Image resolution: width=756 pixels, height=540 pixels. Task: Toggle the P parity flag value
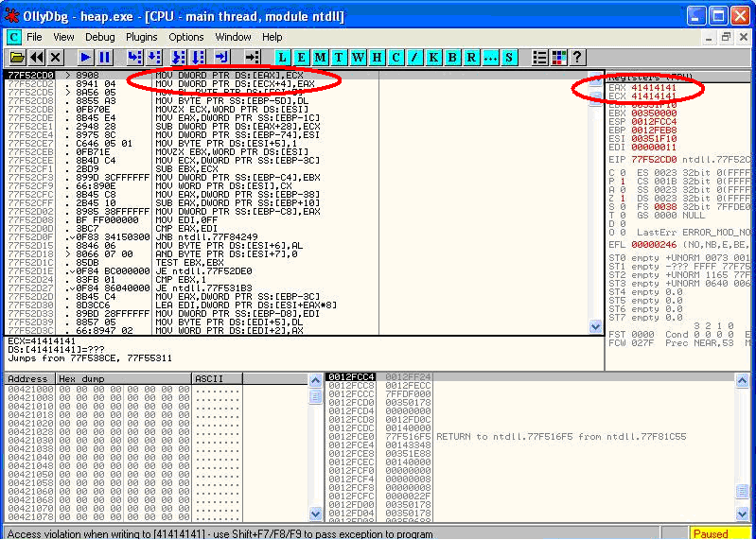tap(623, 182)
